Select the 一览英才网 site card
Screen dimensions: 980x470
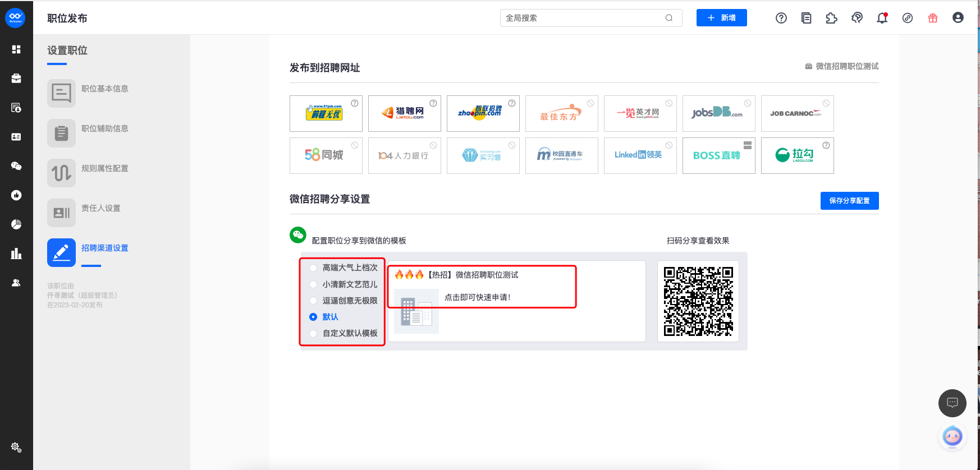pyautogui.click(x=640, y=113)
